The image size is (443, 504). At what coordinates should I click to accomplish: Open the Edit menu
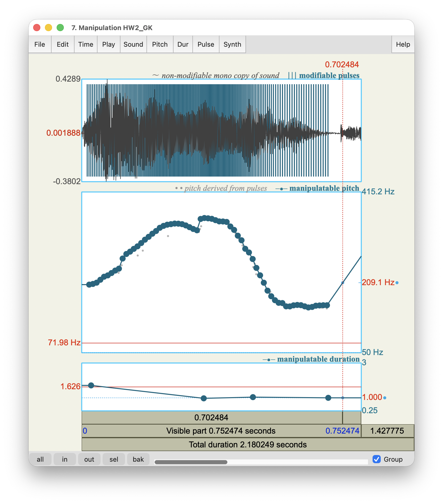coord(63,44)
